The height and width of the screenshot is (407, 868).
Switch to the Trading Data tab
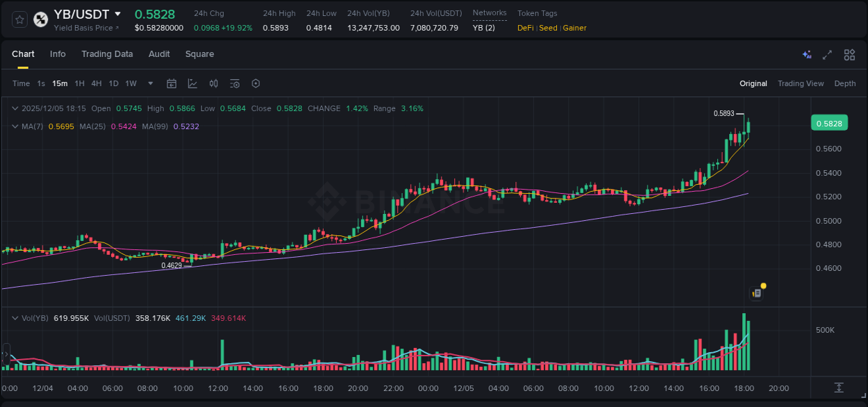coord(107,54)
